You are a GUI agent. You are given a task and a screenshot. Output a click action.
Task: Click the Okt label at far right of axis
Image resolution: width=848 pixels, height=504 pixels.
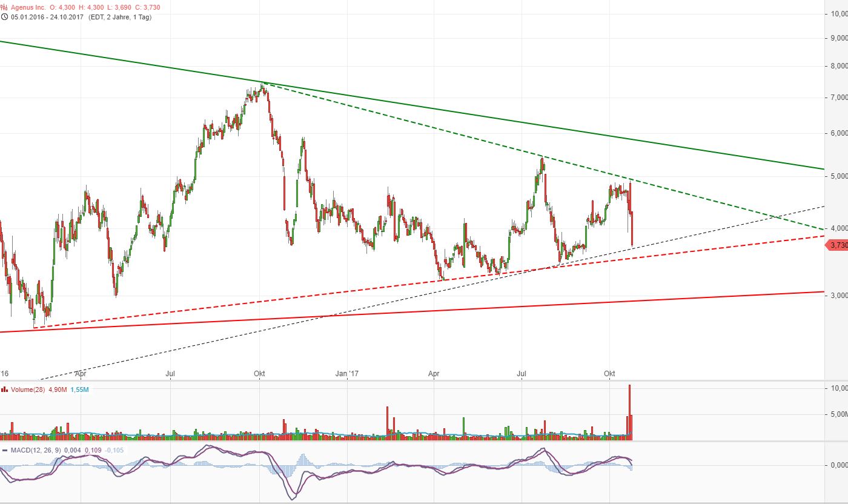click(609, 374)
